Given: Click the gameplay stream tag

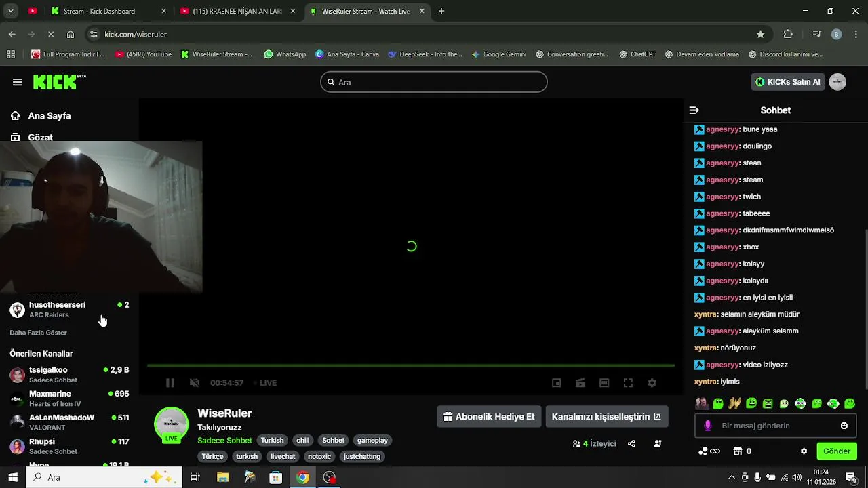Looking at the screenshot, I should (x=372, y=441).
